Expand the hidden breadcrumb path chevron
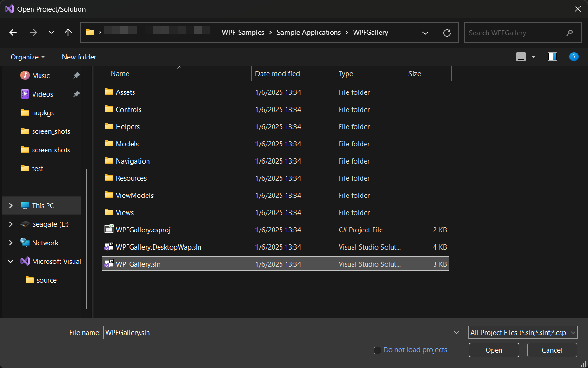This screenshot has height=368, width=588. tap(100, 33)
